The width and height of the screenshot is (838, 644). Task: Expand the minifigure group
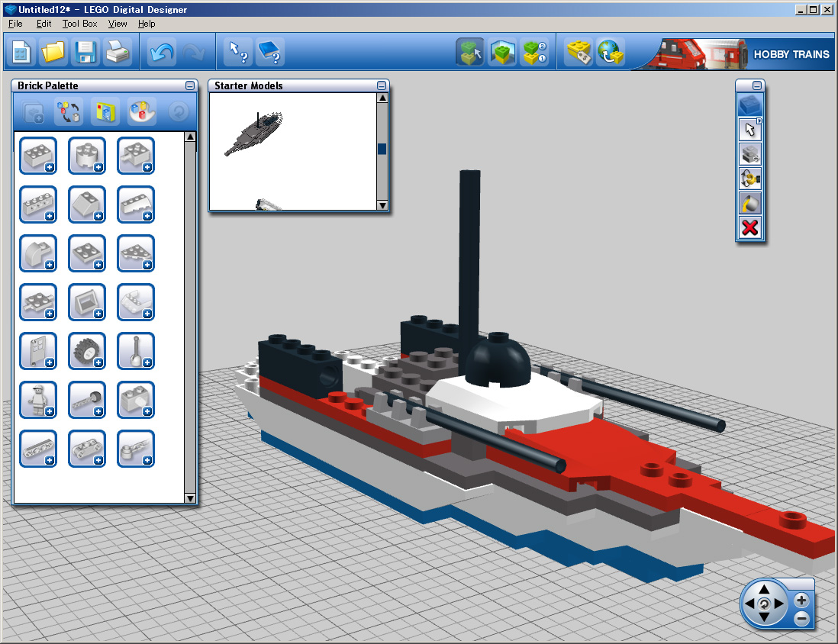38,400
